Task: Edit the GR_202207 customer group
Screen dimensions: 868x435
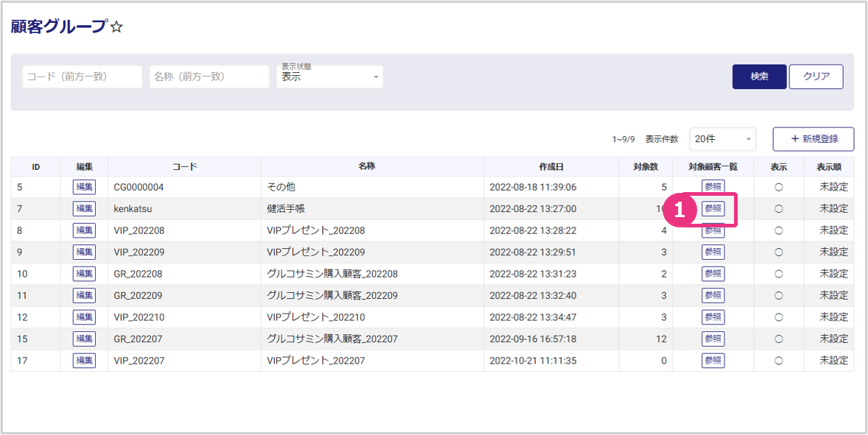Action: coord(84,339)
